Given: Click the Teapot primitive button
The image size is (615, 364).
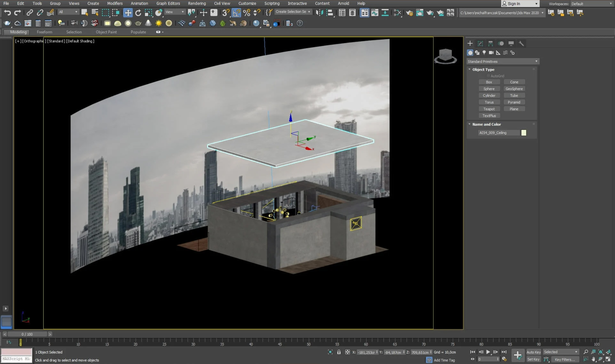Looking at the screenshot, I should pyautogui.click(x=489, y=109).
